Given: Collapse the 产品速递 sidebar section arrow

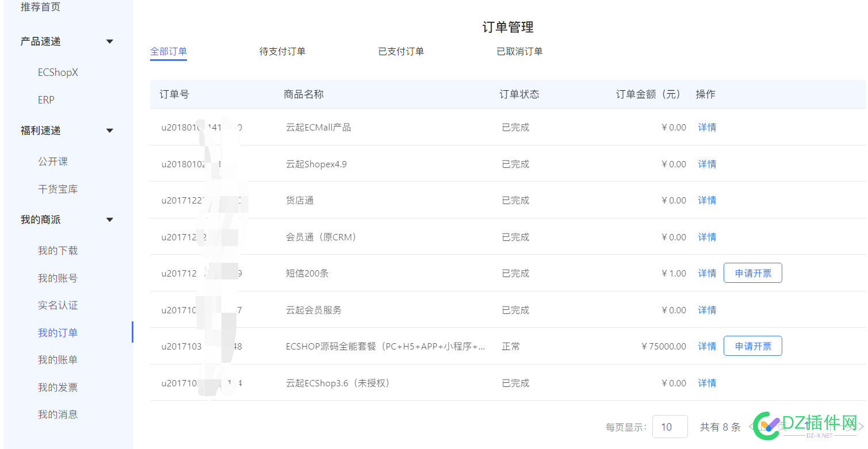Looking at the screenshot, I should [x=110, y=41].
